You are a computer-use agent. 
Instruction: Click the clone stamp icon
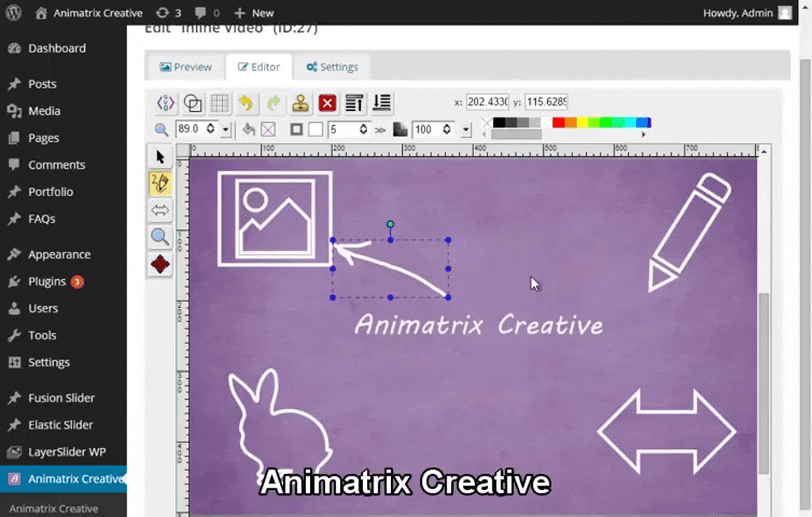coord(301,103)
